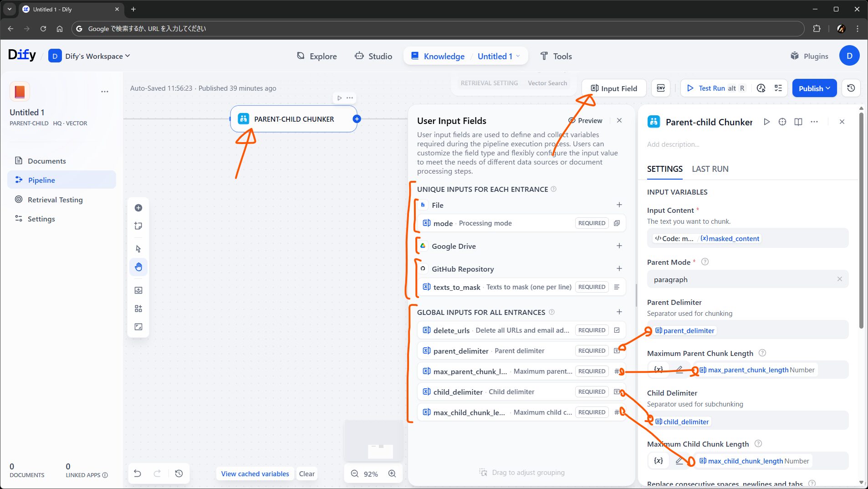Click the version history clock icon

click(x=851, y=88)
